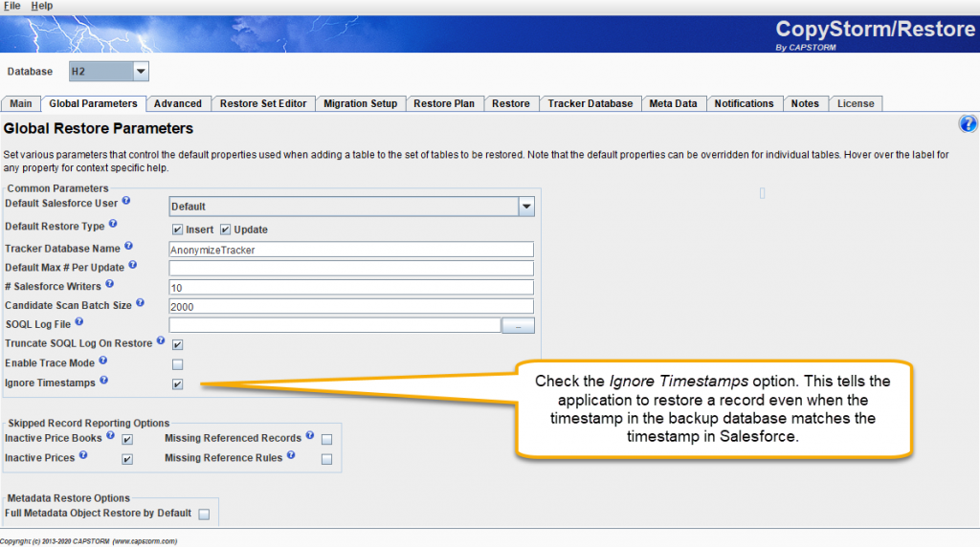Click the SOQL Log File path field

click(335, 325)
